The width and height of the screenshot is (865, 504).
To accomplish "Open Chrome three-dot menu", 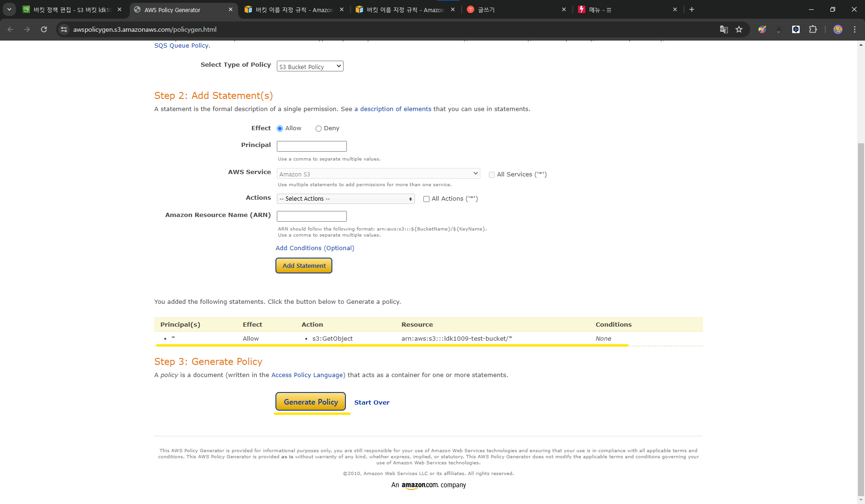I will pos(855,29).
